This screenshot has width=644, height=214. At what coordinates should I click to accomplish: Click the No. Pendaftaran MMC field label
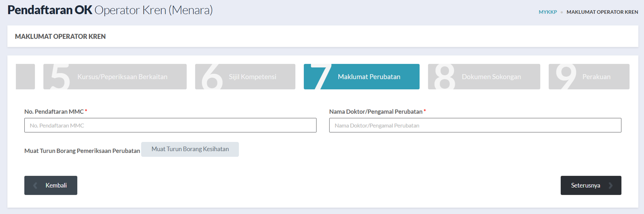pyautogui.click(x=54, y=112)
